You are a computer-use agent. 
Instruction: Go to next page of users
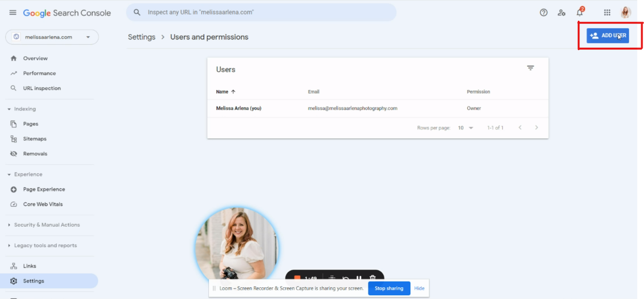click(536, 127)
